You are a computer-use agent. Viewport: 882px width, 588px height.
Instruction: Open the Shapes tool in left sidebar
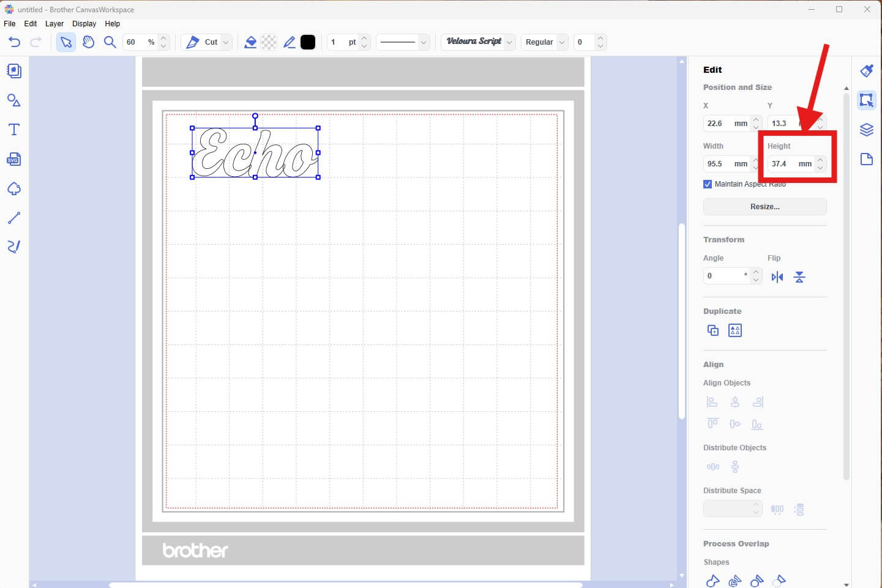click(x=14, y=100)
